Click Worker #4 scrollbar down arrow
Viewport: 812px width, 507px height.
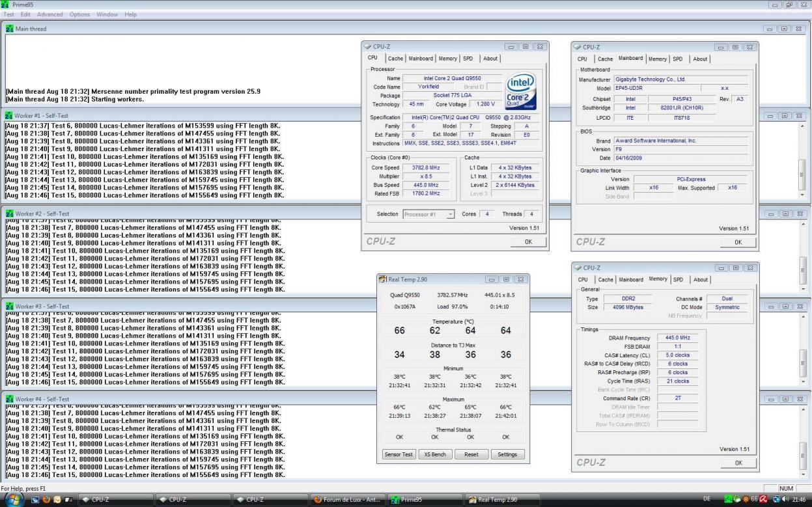(802, 474)
